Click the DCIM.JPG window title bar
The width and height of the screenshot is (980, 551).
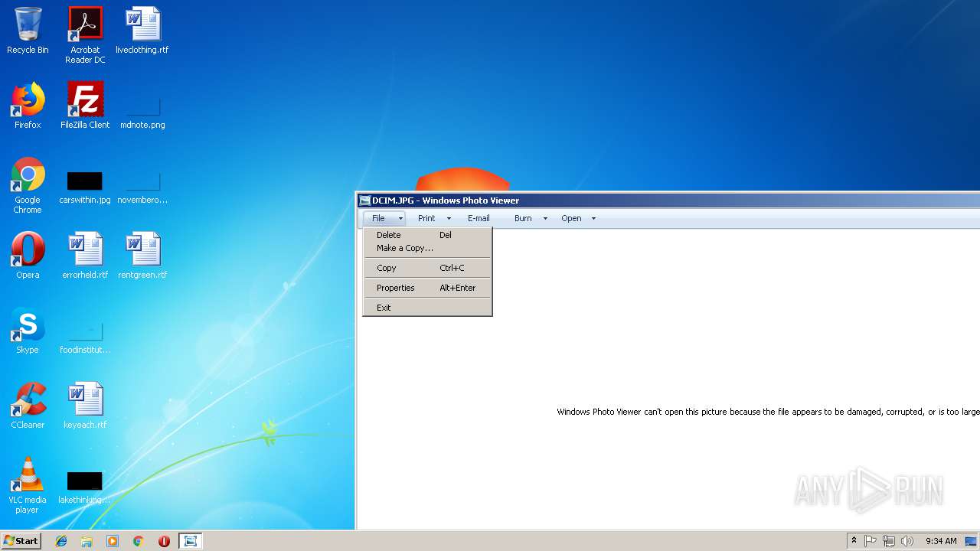(668, 201)
